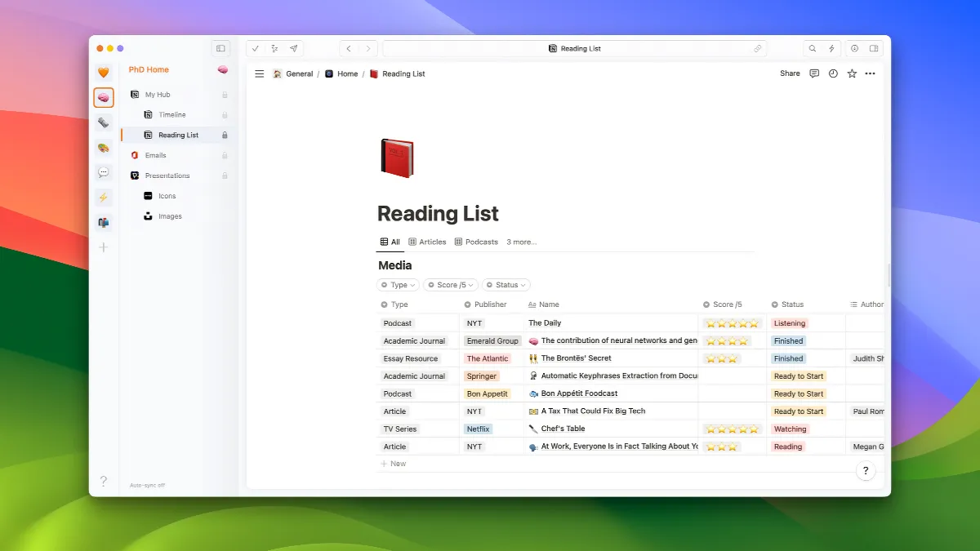The image size is (980, 551).
Task: Open Timeline in the sidebar tree
Action: pyautogui.click(x=171, y=115)
